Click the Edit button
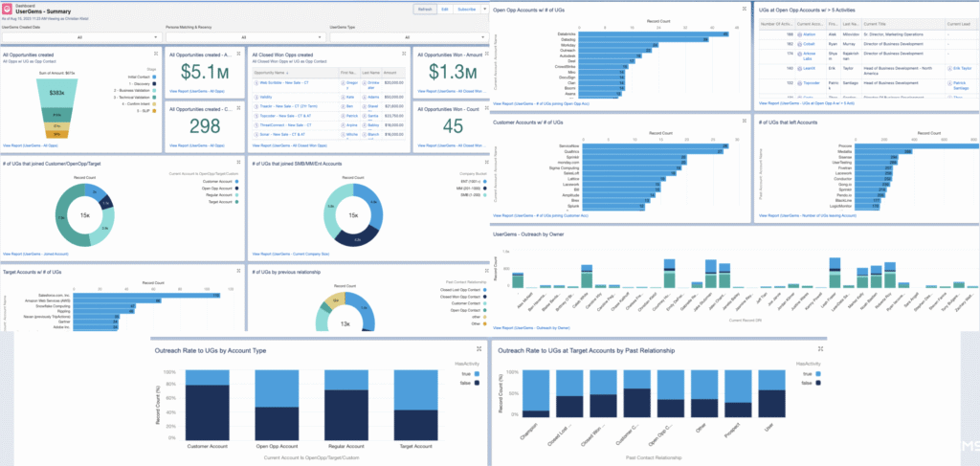The image size is (980, 466). click(445, 10)
